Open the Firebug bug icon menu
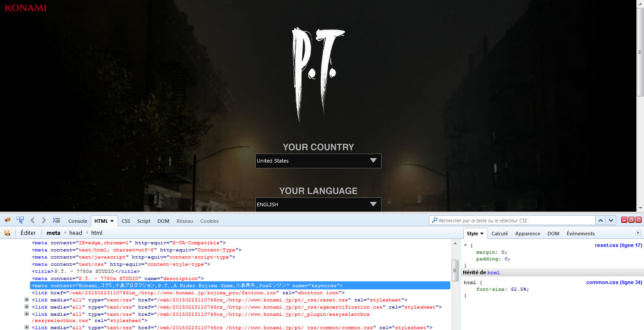The image size is (644, 330). (8, 221)
